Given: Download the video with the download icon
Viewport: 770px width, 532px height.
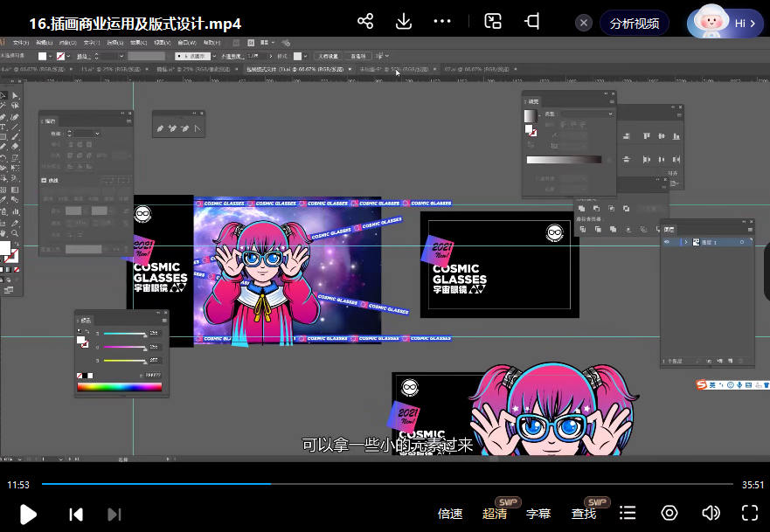Looking at the screenshot, I should pyautogui.click(x=403, y=22).
